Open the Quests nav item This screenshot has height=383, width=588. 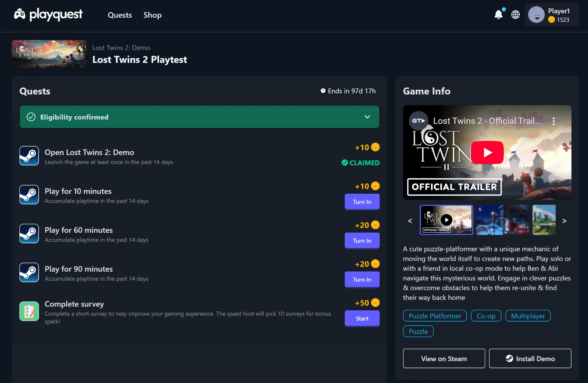(x=120, y=15)
